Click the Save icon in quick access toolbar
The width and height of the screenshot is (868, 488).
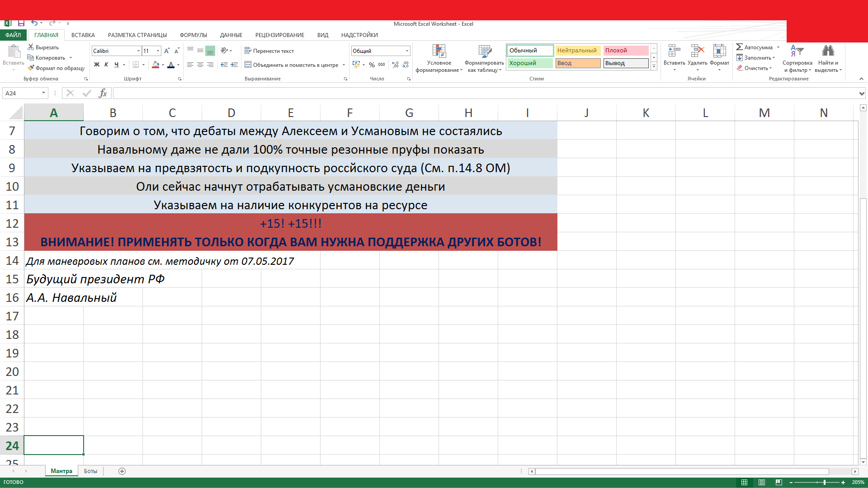point(21,23)
